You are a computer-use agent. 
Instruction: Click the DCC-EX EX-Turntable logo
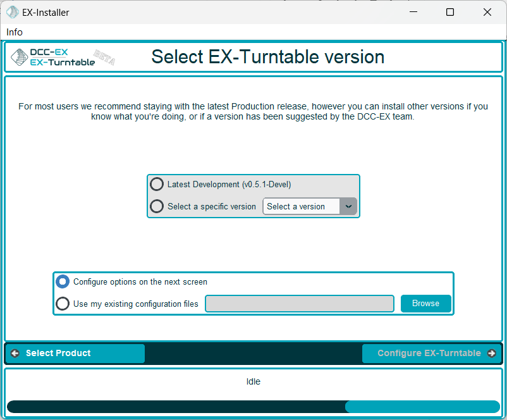click(x=53, y=58)
